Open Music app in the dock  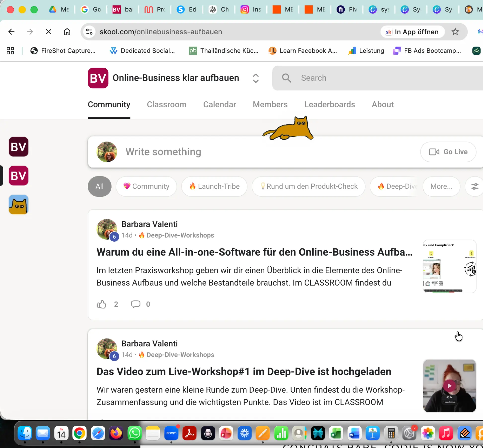coord(446,433)
